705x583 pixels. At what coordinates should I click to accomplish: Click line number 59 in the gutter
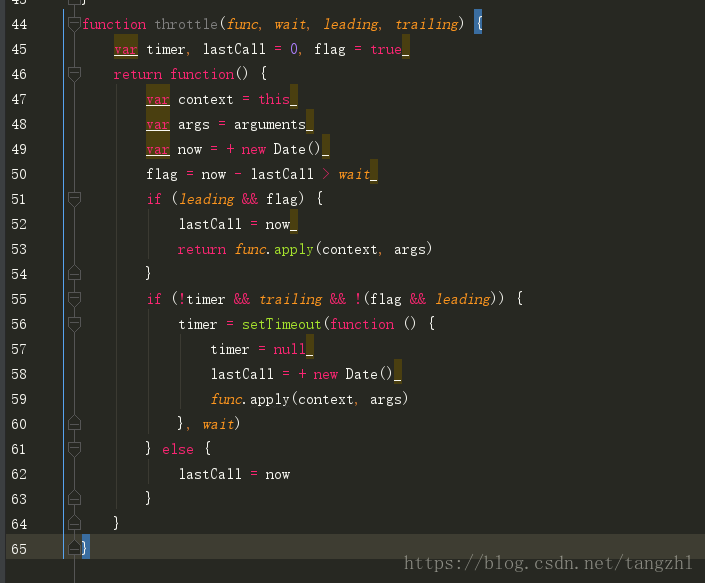19,399
